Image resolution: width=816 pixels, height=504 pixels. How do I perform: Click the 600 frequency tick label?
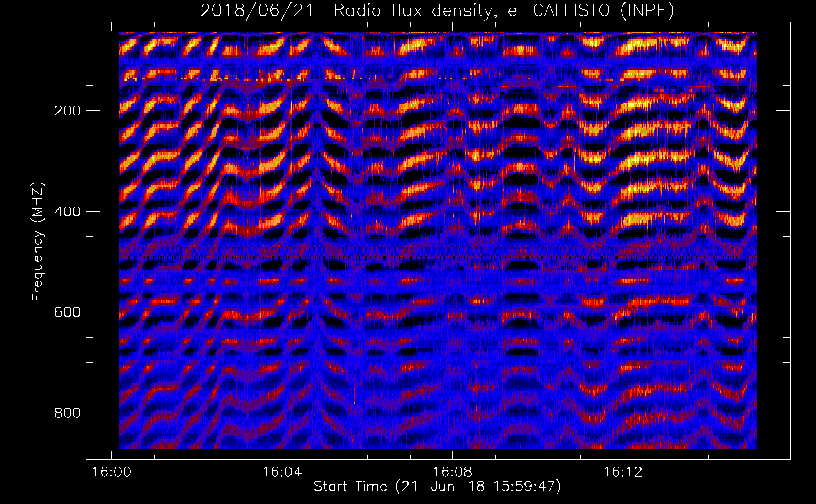tap(68, 312)
